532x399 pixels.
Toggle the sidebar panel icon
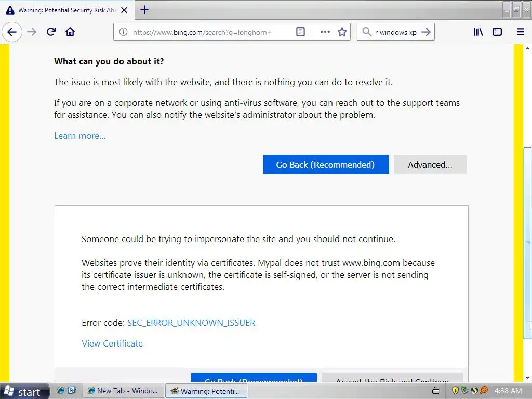coord(497,32)
